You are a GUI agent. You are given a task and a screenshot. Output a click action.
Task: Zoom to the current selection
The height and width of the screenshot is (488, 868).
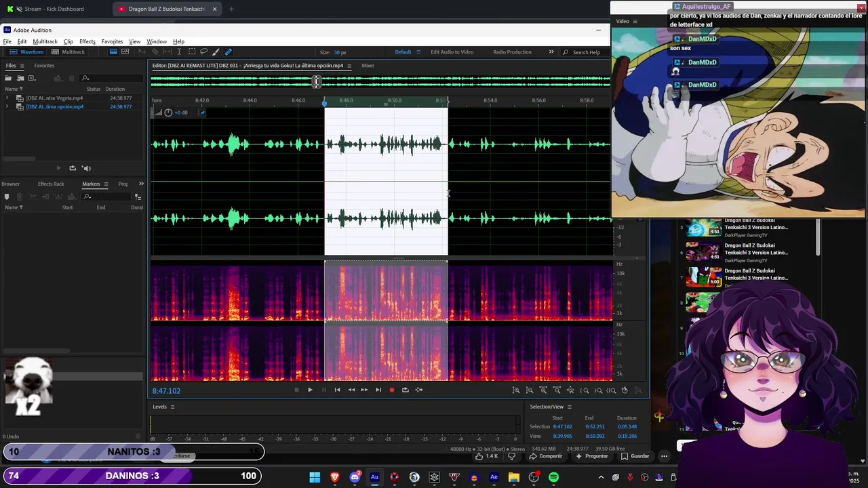(612, 390)
